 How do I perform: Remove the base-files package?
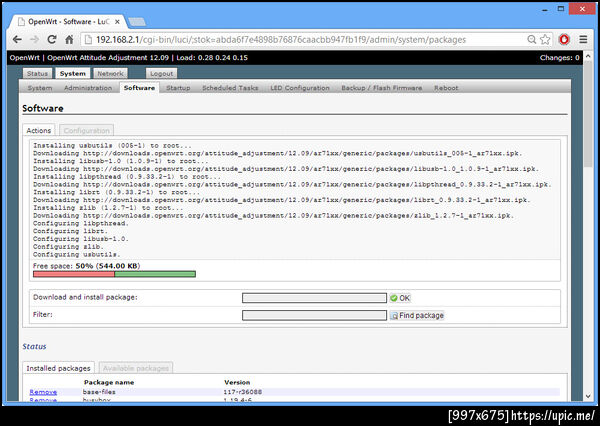point(43,392)
